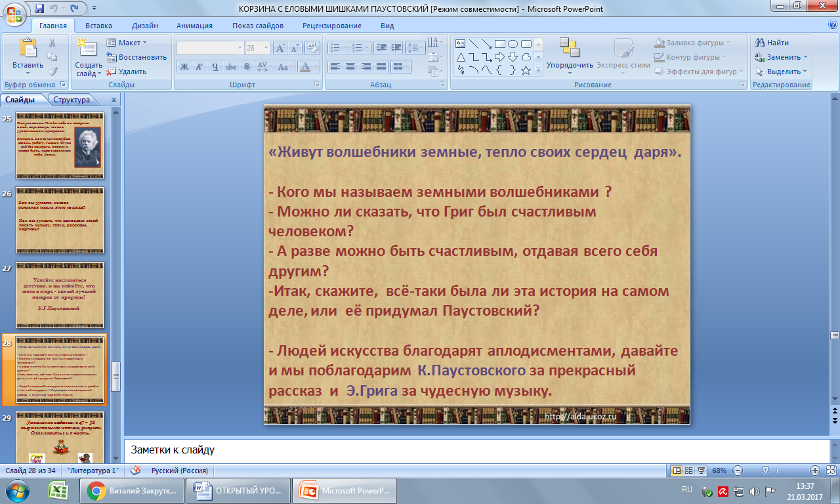Open character spacing AV dropdown
This screenshot has width=840, height=504.
click(x=264, y=67)
